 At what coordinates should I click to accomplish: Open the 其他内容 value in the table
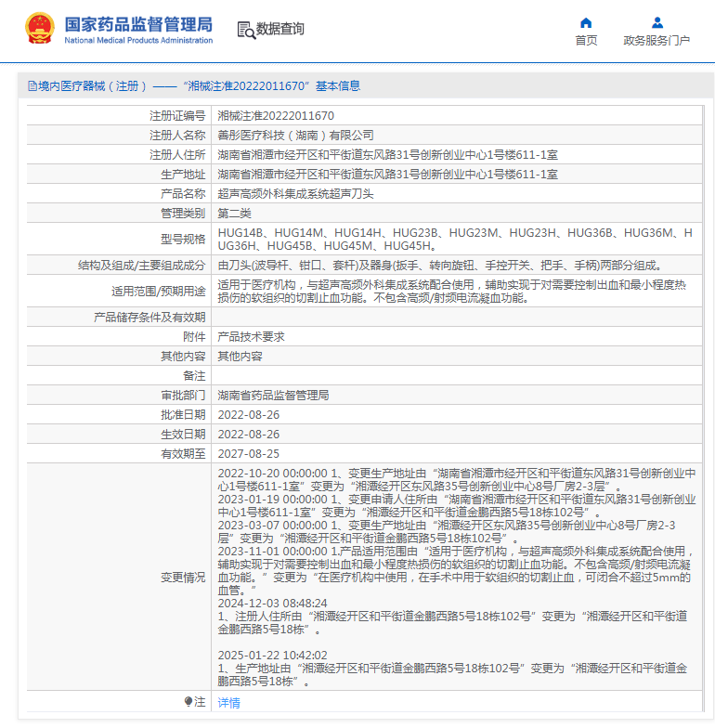click(240, 356)
